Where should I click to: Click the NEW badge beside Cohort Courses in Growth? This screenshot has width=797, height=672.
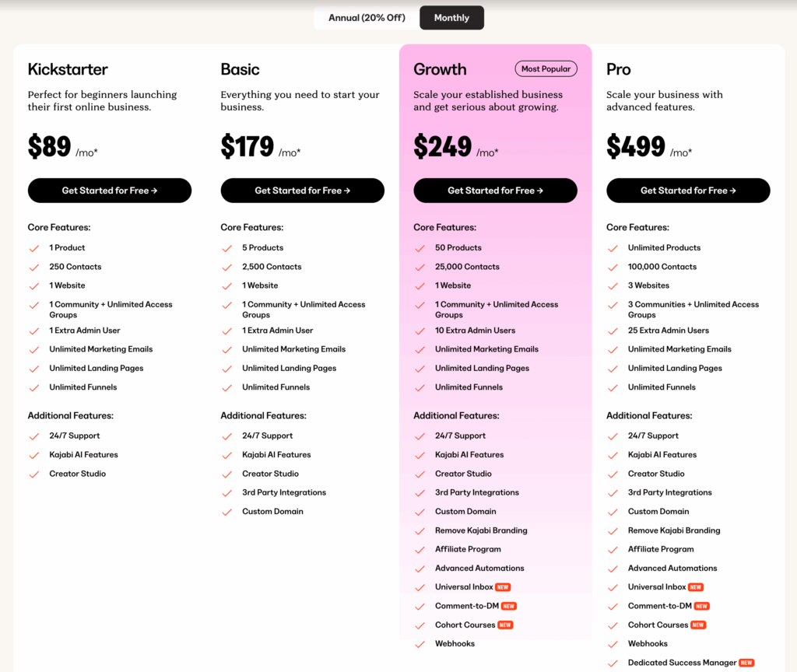coord(505,625)
